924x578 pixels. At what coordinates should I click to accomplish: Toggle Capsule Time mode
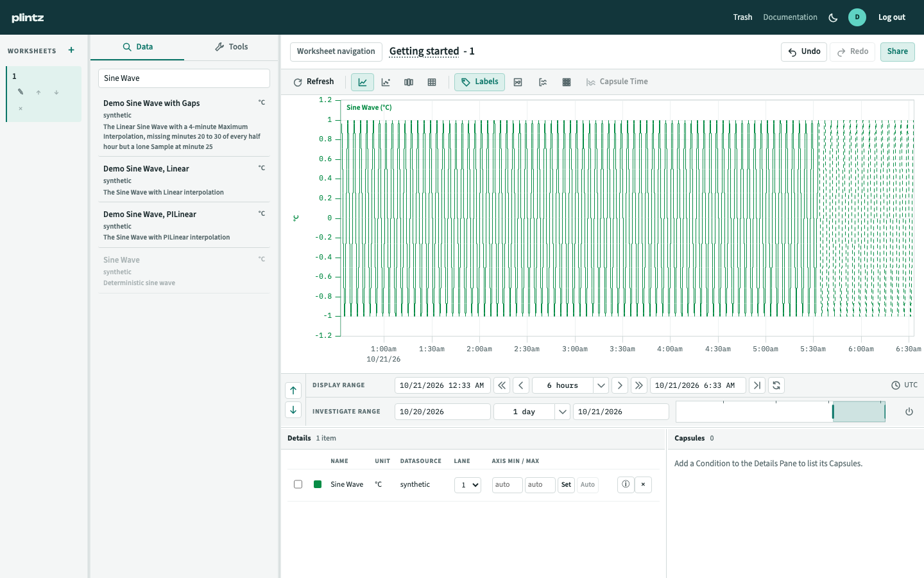(617, 82)
